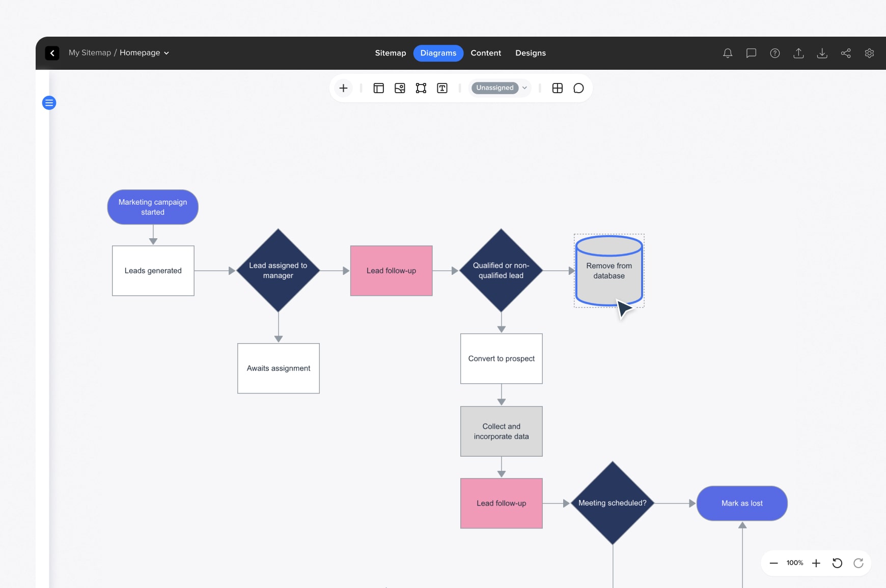Open settings gear icon
This screenshot has width=886, height=588.
pyautogui.click(x=869, y=53)
